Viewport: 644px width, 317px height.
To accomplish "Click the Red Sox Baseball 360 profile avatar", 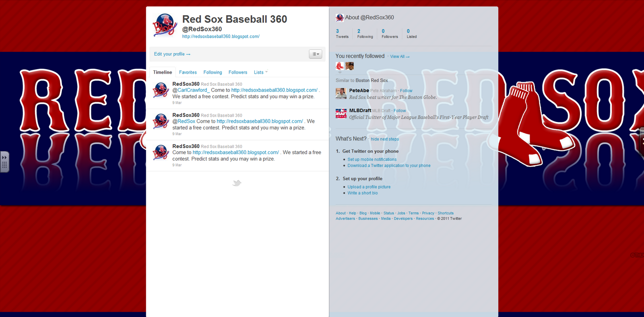I will tap(165, 25).
